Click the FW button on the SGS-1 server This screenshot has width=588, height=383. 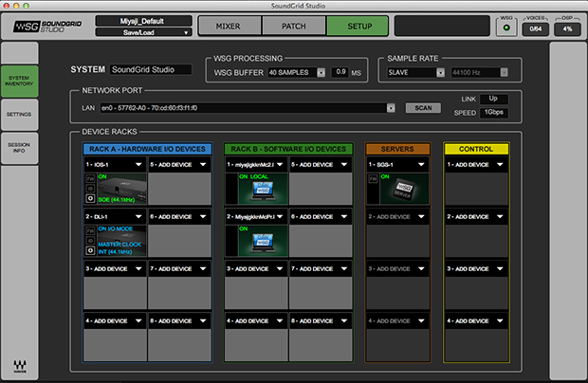pyautogui.click(x=373, y=179)
